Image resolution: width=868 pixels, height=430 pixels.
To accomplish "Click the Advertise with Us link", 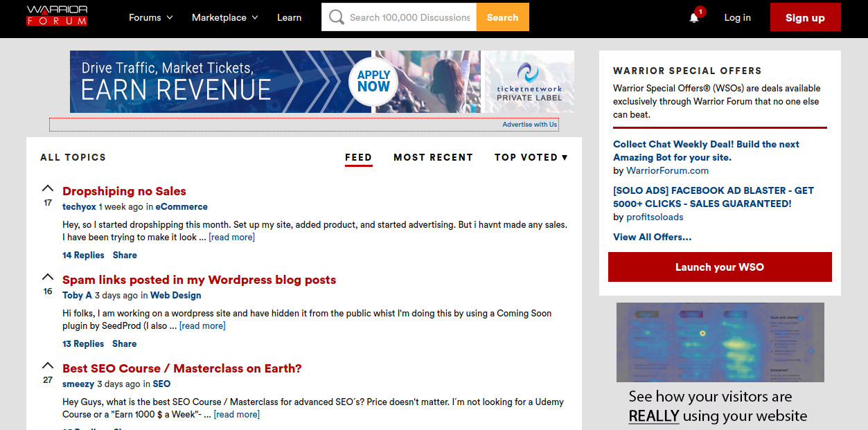I will 529,125.
